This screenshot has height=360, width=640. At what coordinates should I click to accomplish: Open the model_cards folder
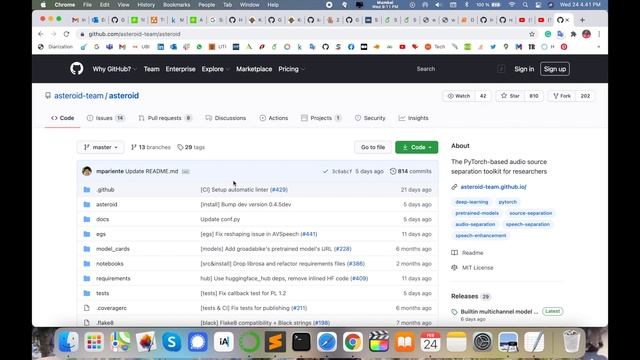[113, 249]
